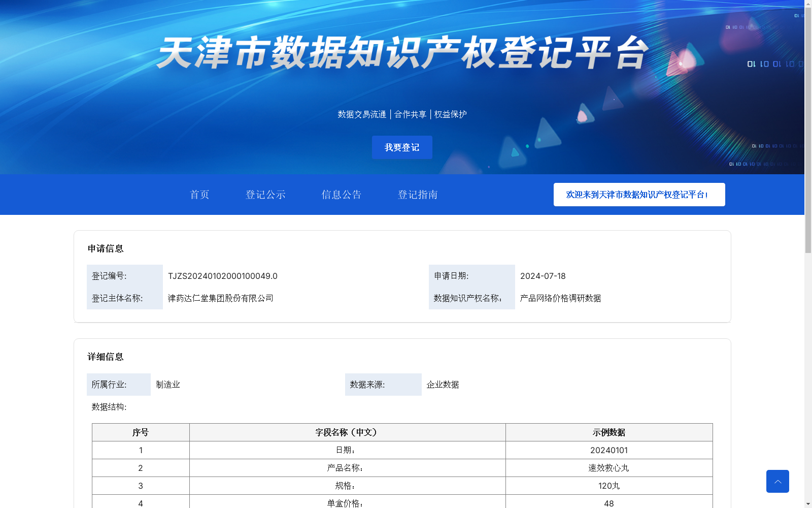Open the 登记指南 nav item
812x508 pixels.
click(x=418, y=195)
